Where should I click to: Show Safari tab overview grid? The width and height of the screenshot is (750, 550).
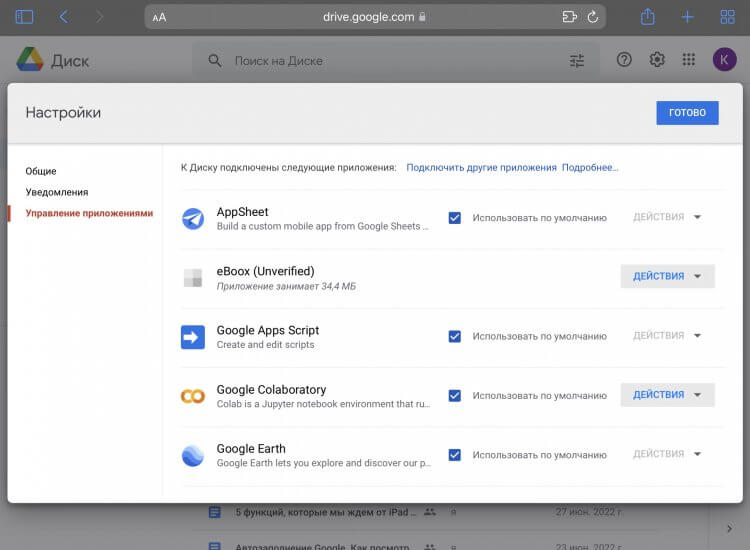728,17
